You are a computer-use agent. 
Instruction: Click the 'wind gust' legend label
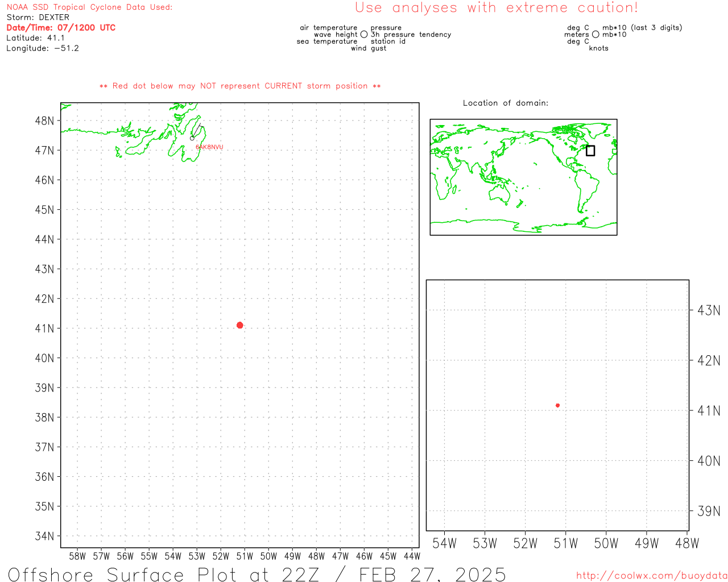369,48
